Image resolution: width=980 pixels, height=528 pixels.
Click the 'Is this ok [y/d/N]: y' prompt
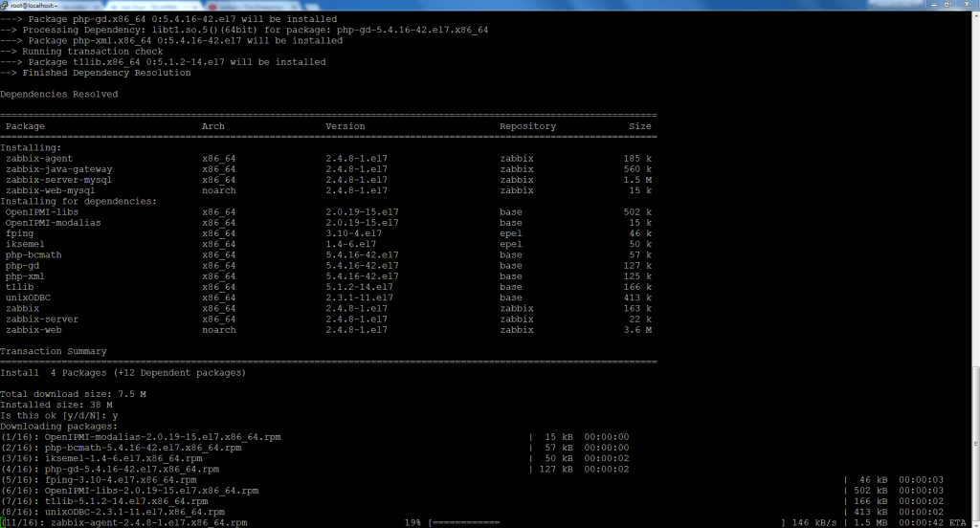(59, 415)
